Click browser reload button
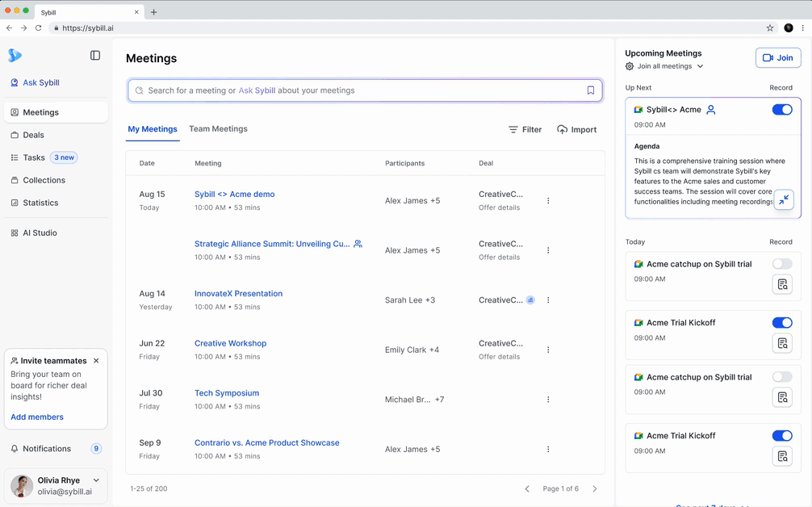Viewport: 812px width, 507px height. (38, 28)
